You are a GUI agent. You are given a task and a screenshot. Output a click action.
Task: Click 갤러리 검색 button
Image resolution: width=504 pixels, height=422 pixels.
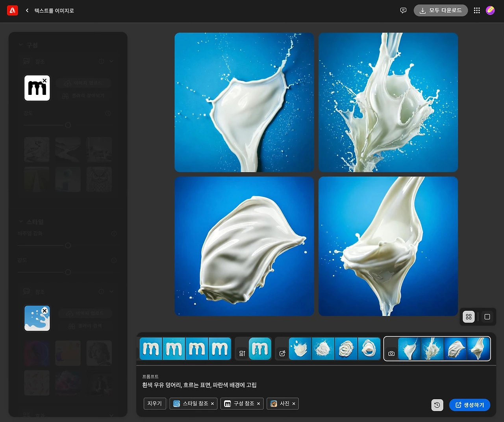[x=85, y=326]
